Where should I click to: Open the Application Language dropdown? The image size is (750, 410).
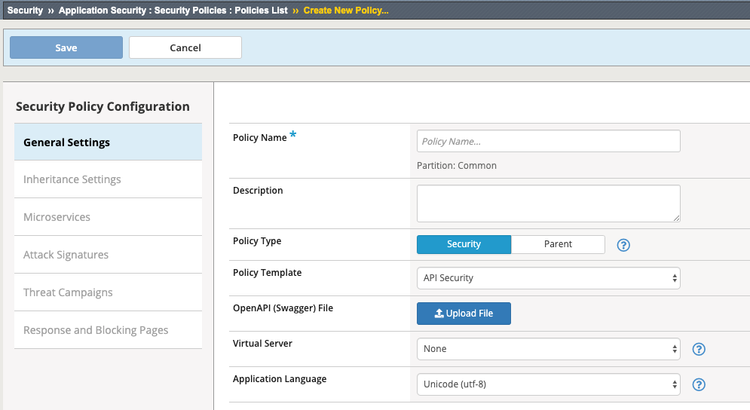tap(548, 384)
